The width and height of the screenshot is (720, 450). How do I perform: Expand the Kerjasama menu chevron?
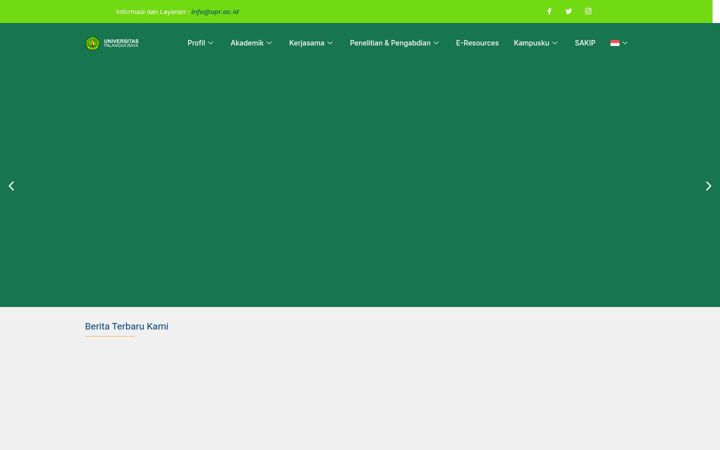click(x=330, y=43)
